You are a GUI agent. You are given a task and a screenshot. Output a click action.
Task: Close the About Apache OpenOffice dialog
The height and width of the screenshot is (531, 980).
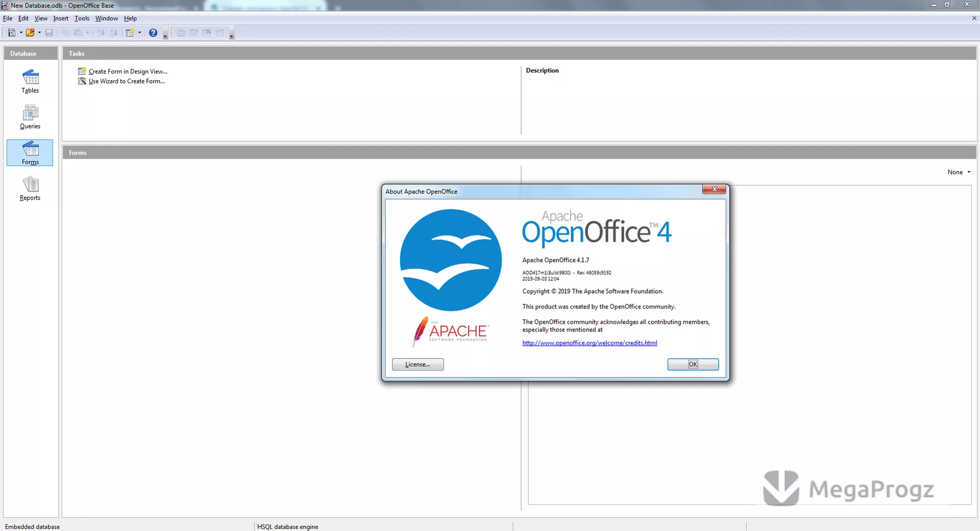pyautogui.click(x=714, y=189)
